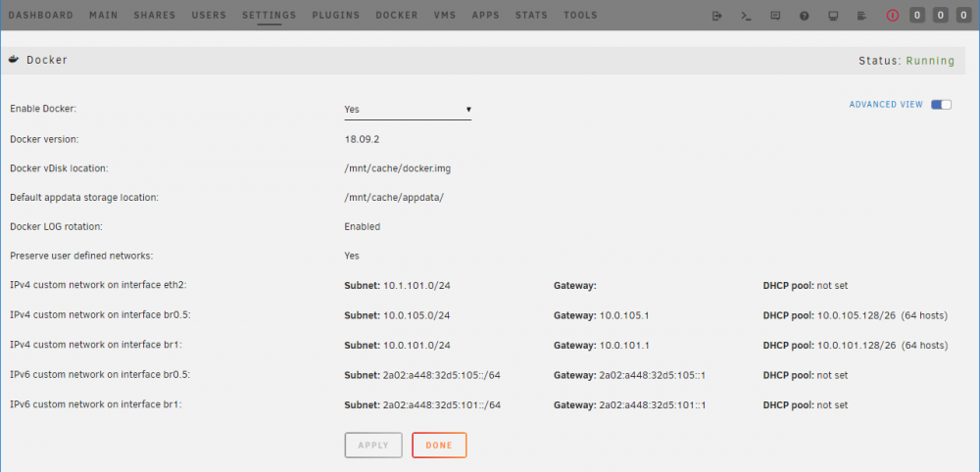Click the red alert notification icon
Image resolution: width=980 pixels, height=472 pixels.
coord(893,16)
